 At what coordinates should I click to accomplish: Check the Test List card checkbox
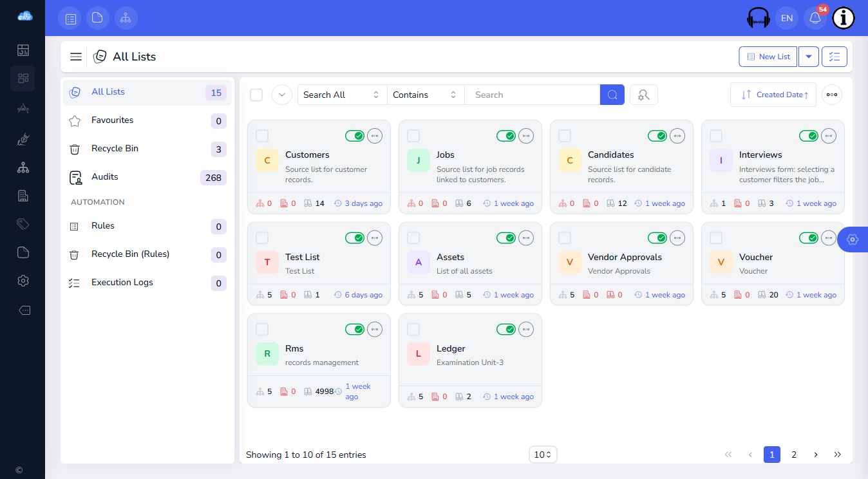(262, 238)
